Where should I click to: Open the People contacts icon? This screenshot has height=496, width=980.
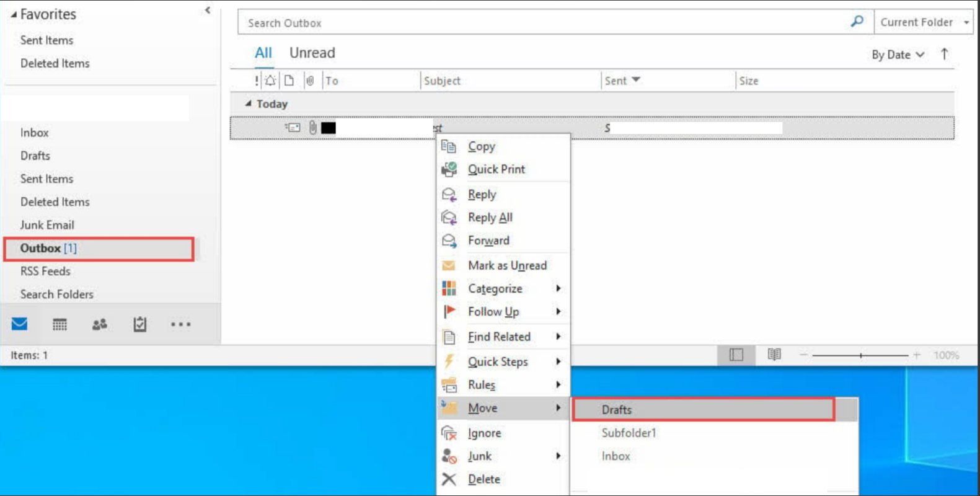(99, 324)
